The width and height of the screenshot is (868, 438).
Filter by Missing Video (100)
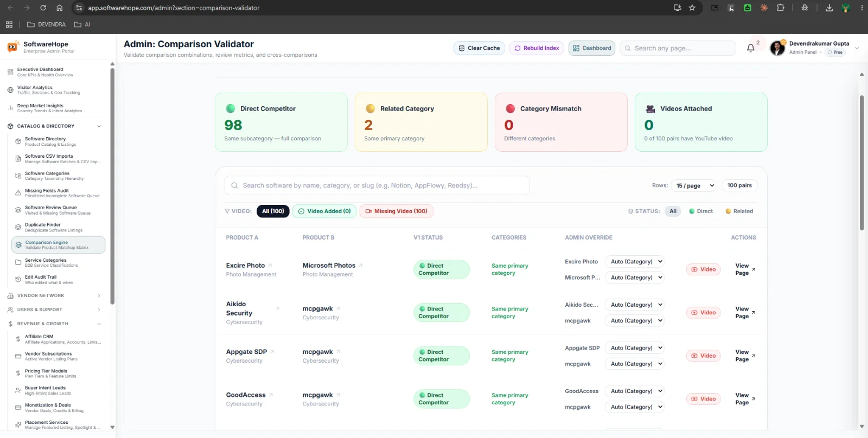click(397, 211)
